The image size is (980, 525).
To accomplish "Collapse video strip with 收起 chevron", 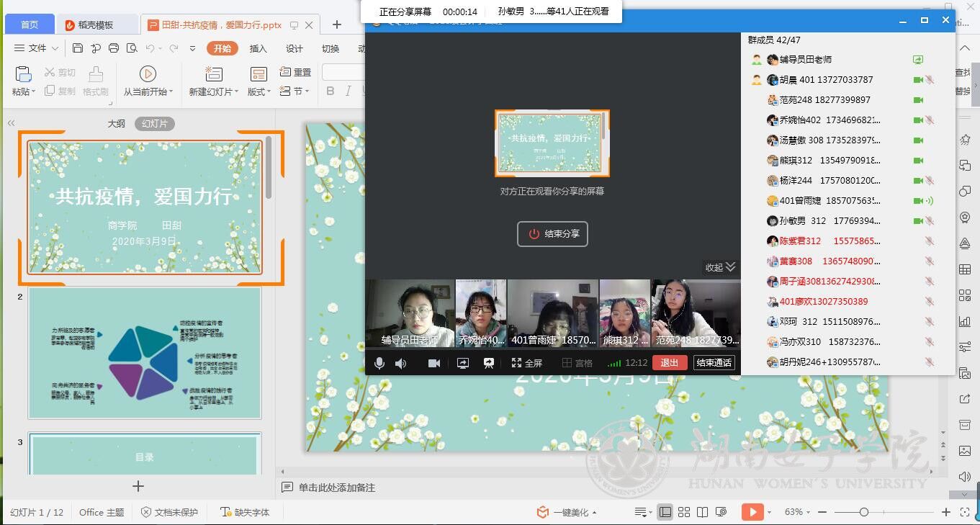I will (731, 267).
